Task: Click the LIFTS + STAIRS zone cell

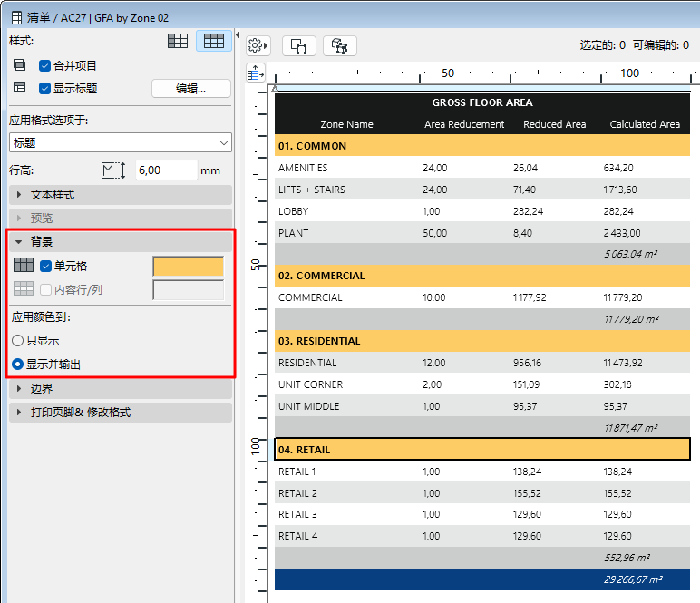Action: coord(312,190)
